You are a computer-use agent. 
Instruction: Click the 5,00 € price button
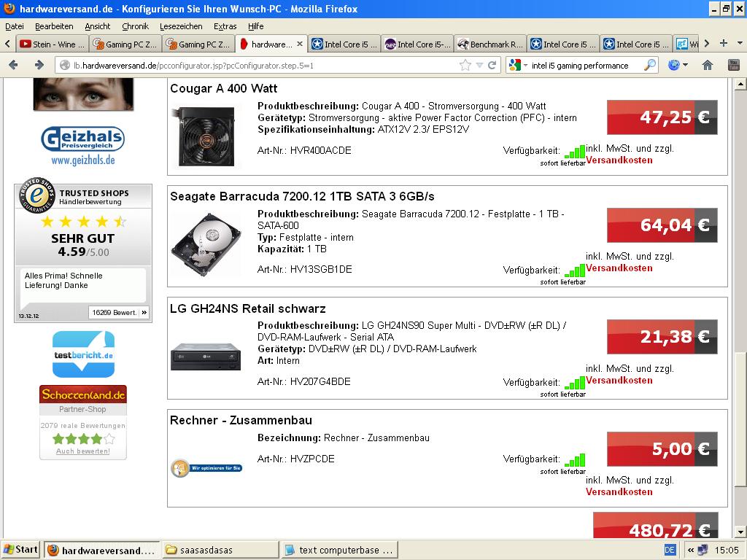click(662, 448)
